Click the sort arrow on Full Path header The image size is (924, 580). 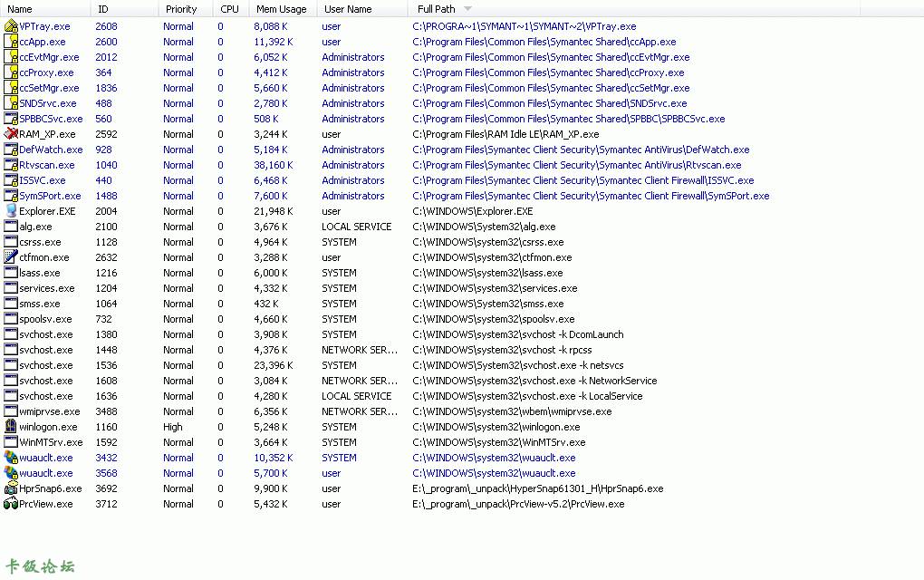(x=468, y=9)
